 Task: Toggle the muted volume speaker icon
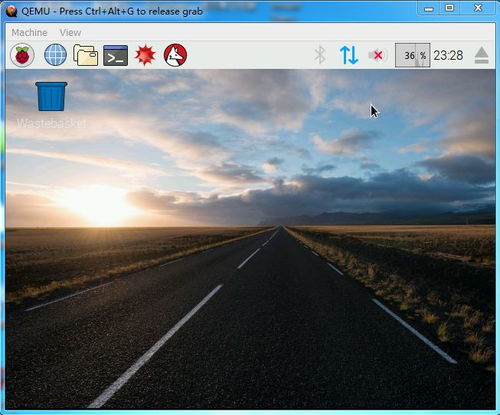377,55
